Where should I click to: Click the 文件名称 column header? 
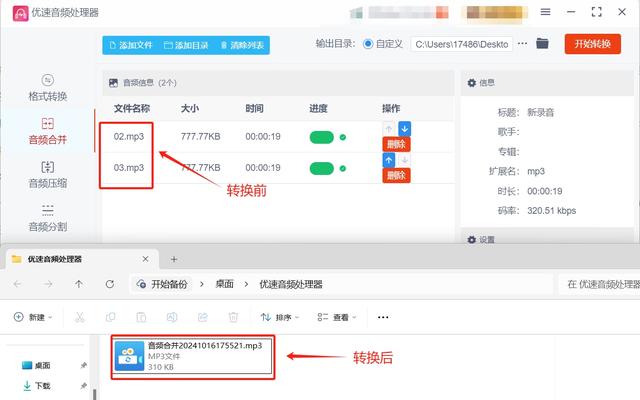pos(132,109)
